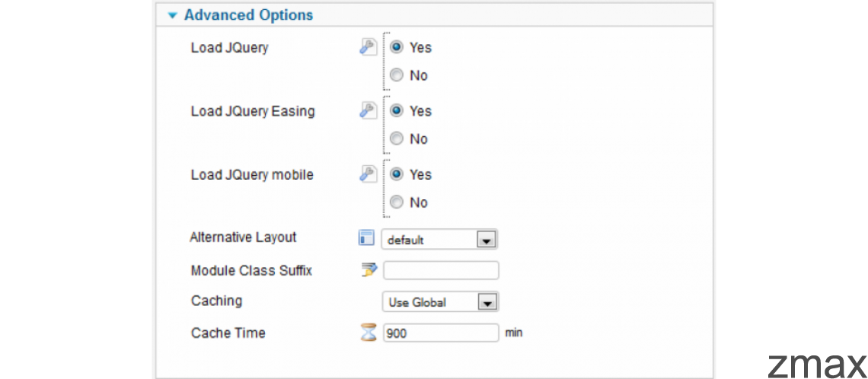Image resolution: width=868 pixels, height=379 pixels.
Task: Select No for Load JQuery
Action: click(397, 75)
